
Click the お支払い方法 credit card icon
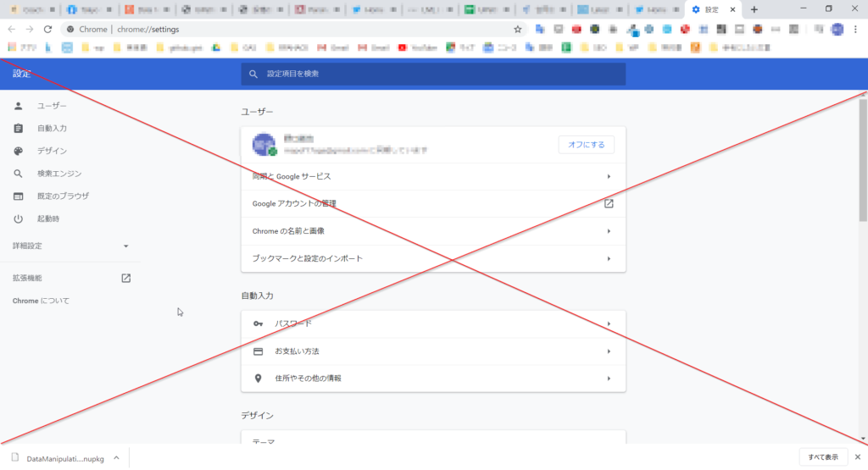click(258, 351)
